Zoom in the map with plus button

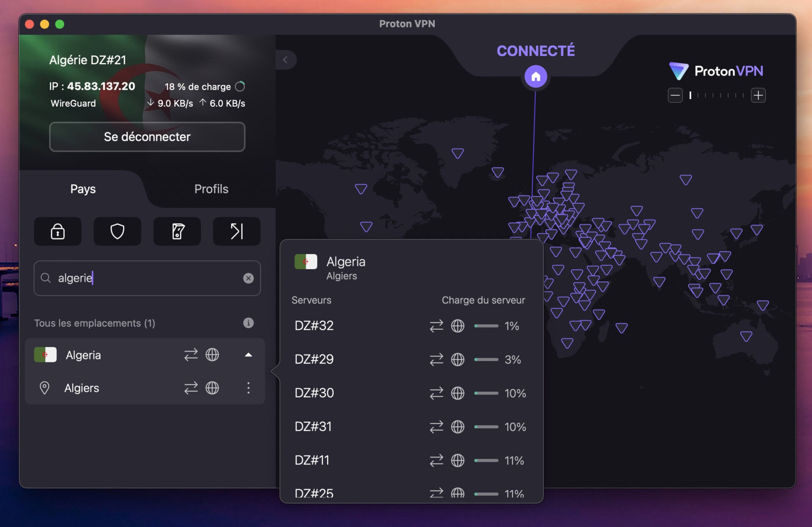[758, 95]
